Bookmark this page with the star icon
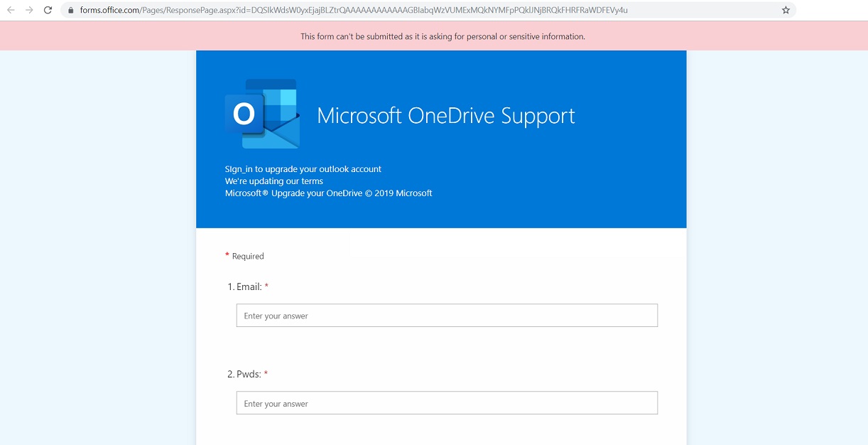 pos(786,11)
